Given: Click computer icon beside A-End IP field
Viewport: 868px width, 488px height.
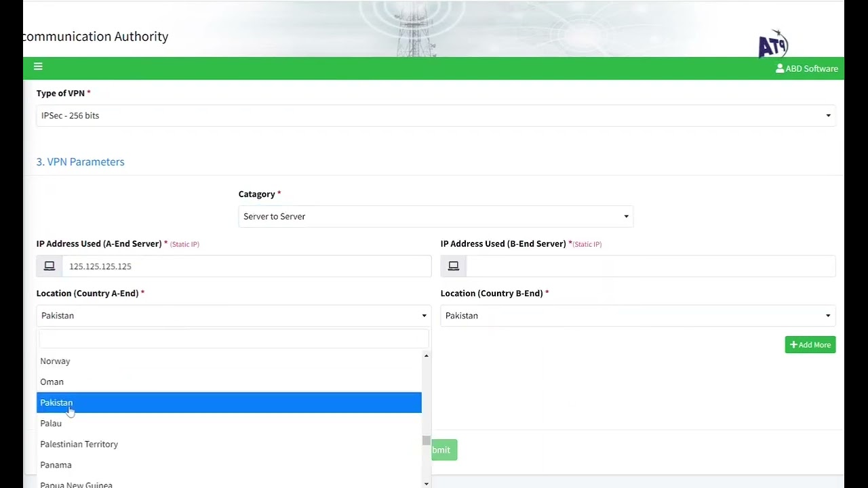Looking at the screenshot, I should [x=50, y=266].
